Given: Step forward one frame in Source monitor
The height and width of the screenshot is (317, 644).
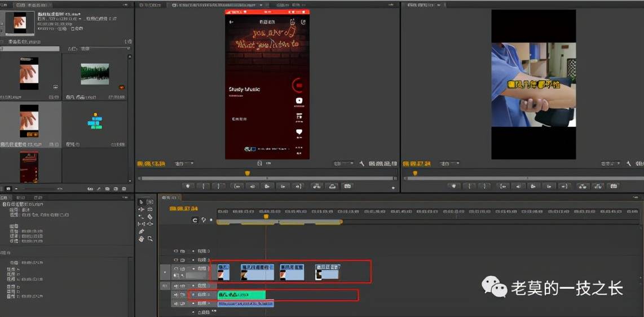Looking at the screenshot, I should pyautogui.click(x=283, y=187).
